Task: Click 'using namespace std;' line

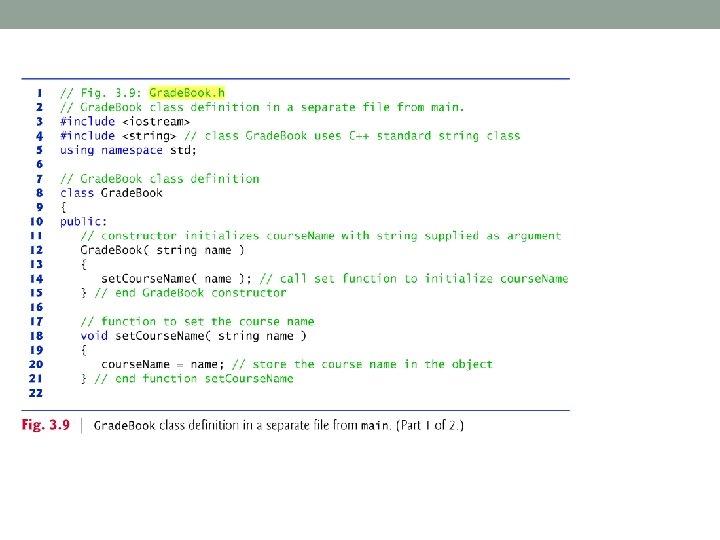Action: pyautogui.click(x=128, y=150)
